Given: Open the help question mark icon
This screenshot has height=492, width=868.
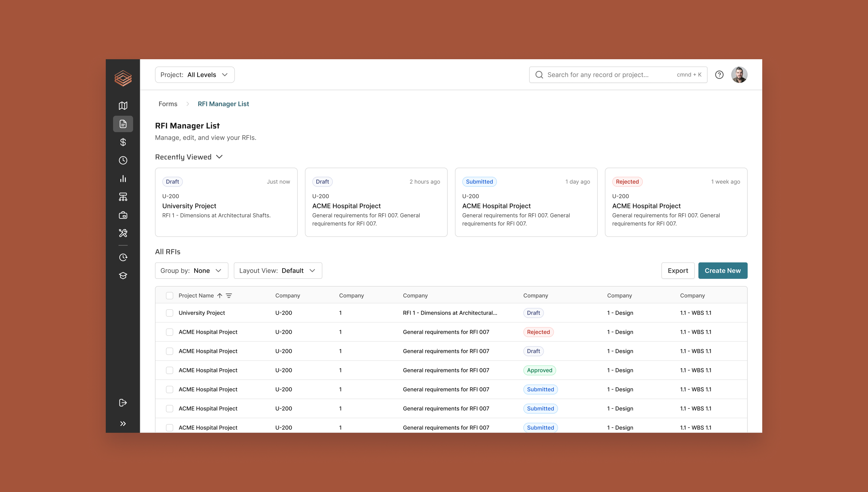Looking at the screenshot, I should pos(719,75).
